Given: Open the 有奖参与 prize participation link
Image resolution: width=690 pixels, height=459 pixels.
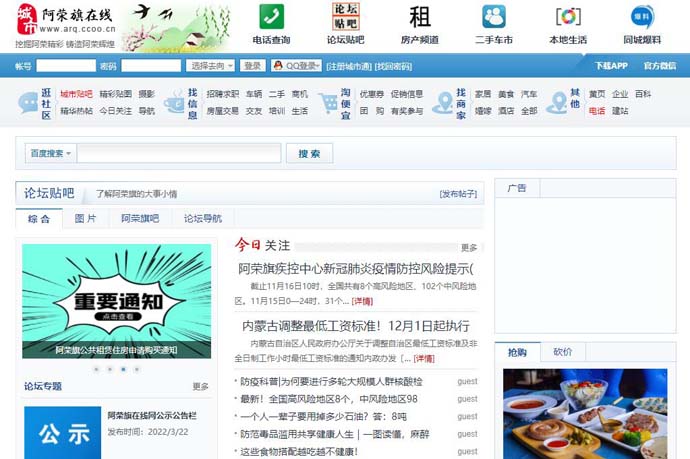Looking at the screenshot, I should pyautogui.click(x=407, y=111).
